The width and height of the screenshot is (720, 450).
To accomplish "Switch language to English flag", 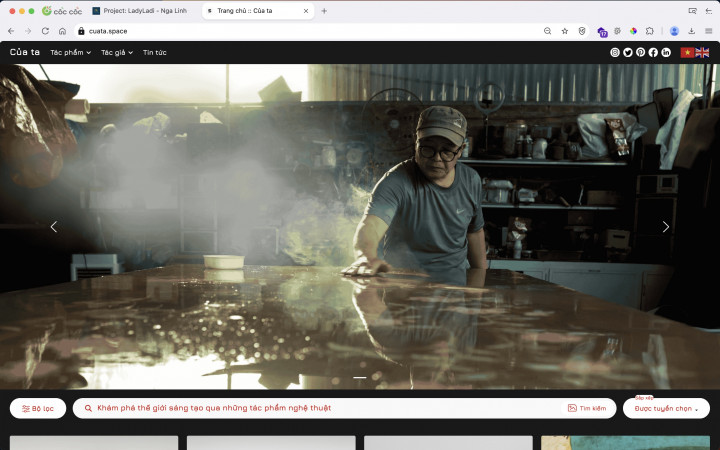I will [x=702, y=52].
